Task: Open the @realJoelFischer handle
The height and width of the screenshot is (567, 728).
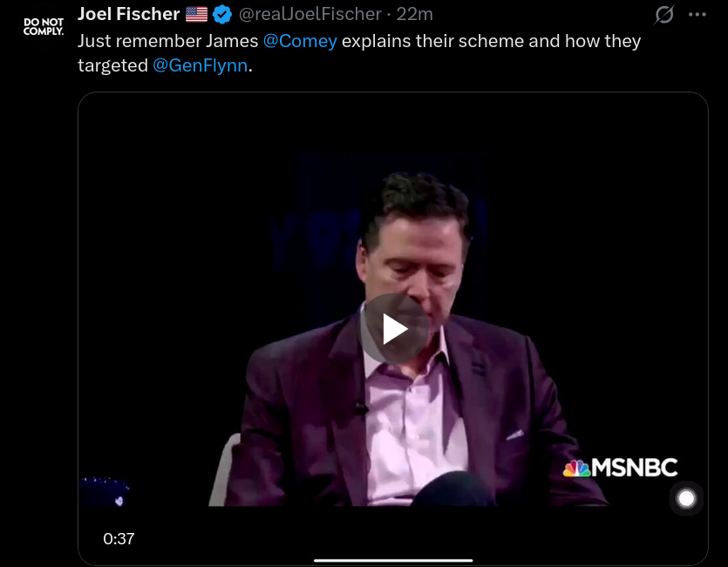Action: point(310,15)
